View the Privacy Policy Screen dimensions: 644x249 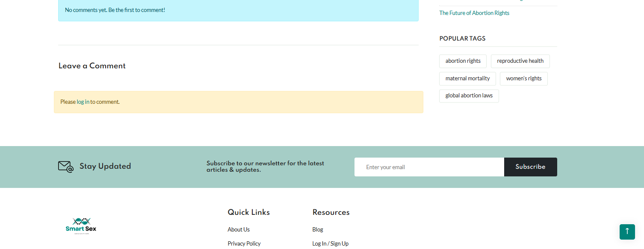coord(244,243)
